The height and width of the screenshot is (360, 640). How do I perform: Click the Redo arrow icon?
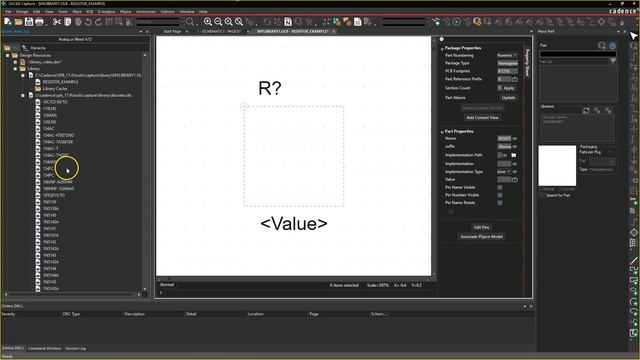[98, 22]
